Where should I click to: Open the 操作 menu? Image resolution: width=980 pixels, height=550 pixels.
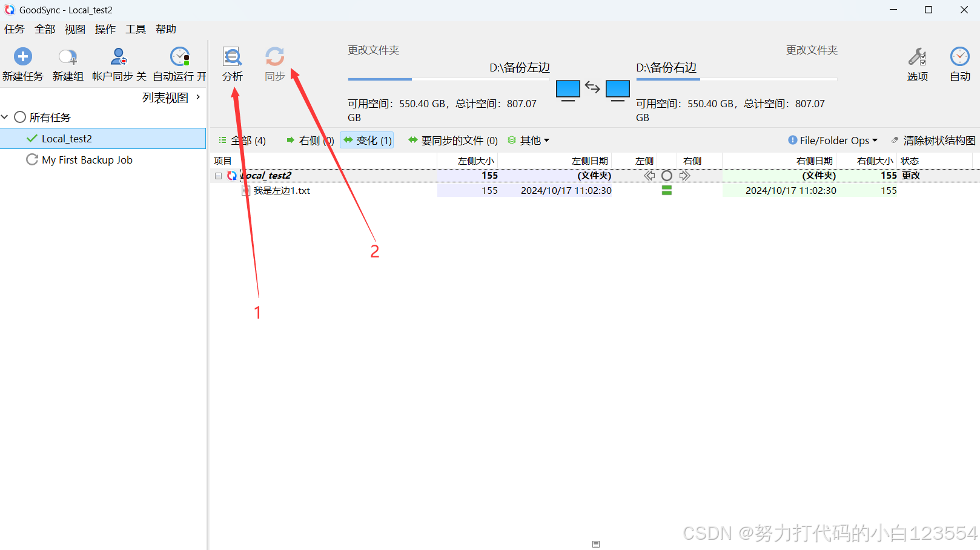105,29
